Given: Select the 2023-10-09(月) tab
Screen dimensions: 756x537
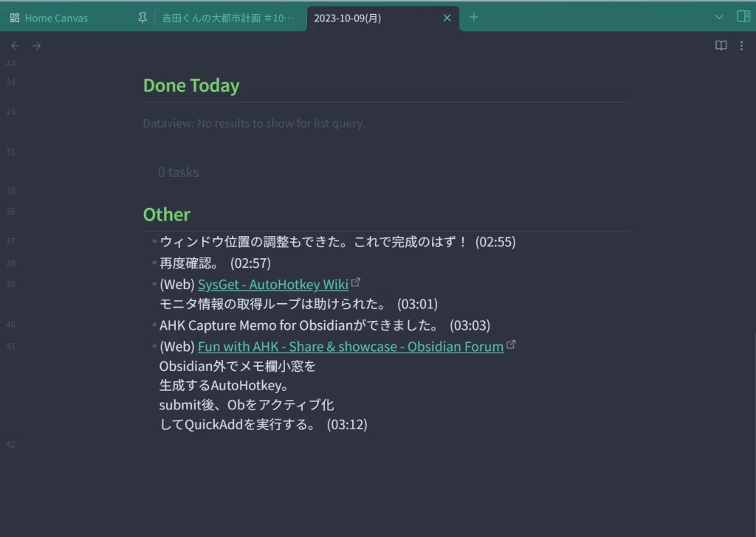Looking at the screenshot, I should [347, 18].
